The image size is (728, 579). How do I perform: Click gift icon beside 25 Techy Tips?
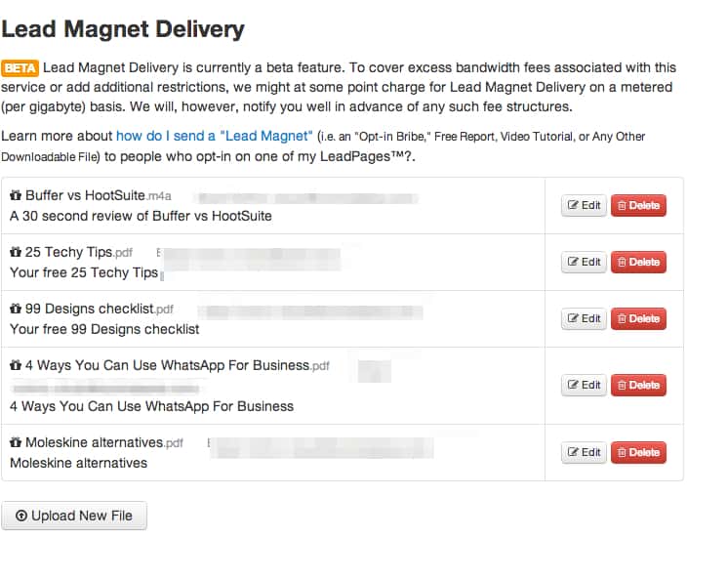tap(16, 253)
